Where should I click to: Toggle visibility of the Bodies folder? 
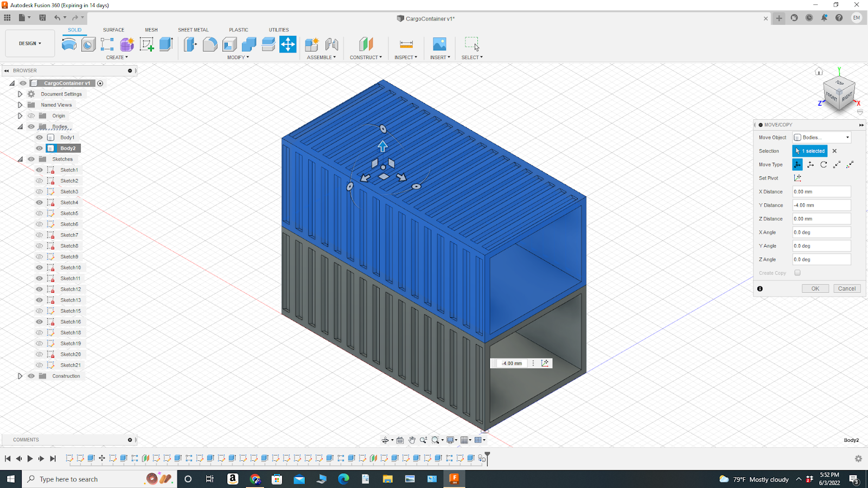tap(31, 127)
